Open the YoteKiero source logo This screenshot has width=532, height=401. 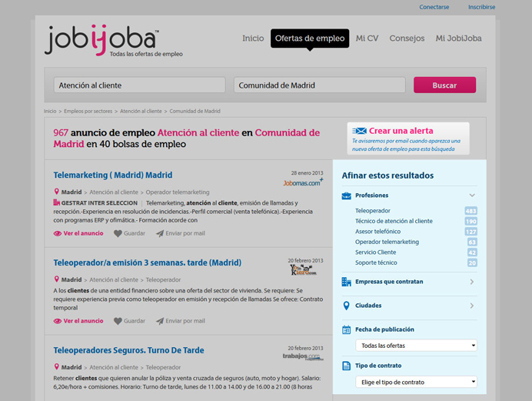[x=303, y=270]
